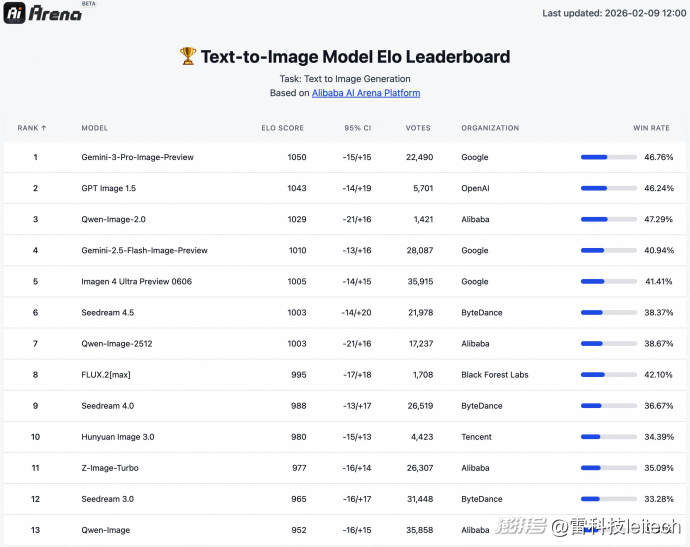Click the Hunyuan Image 3.0 model name

point(117,437)
